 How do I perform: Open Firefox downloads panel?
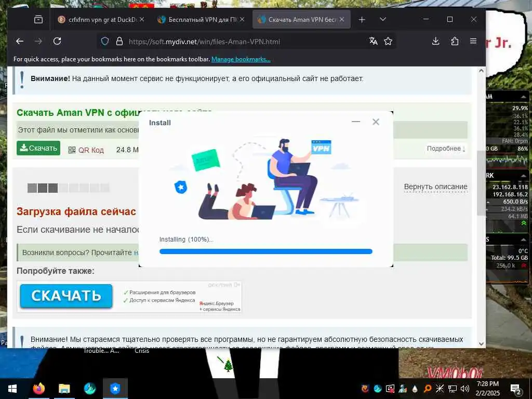[x=436, y=42]
